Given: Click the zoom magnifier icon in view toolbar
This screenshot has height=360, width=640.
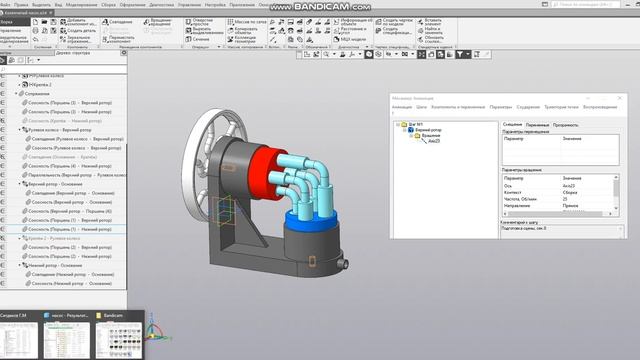Looking at the screenshot, I should pyautogui.click(x=326, y=54).
